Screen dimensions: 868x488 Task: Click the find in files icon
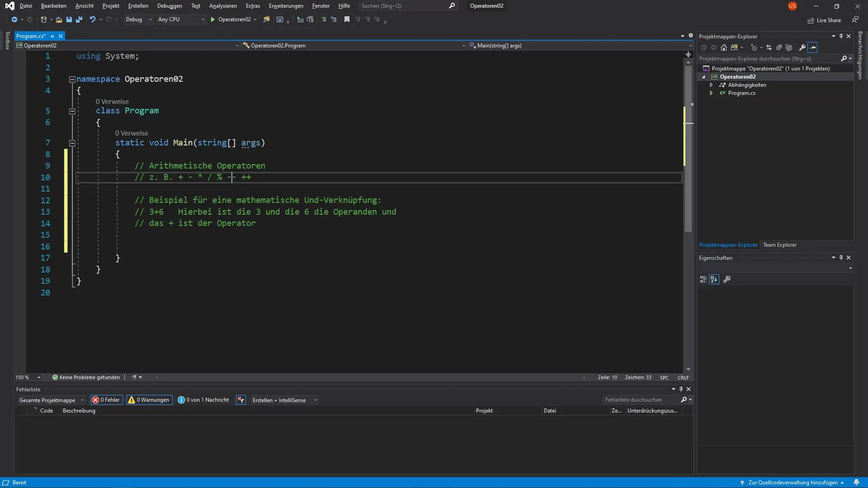point(266,19)
